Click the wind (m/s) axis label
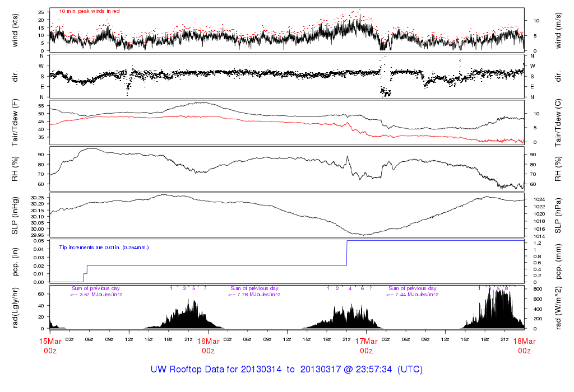Image resolution: width=574 pixels, height=392 pixels. (559, 31)
